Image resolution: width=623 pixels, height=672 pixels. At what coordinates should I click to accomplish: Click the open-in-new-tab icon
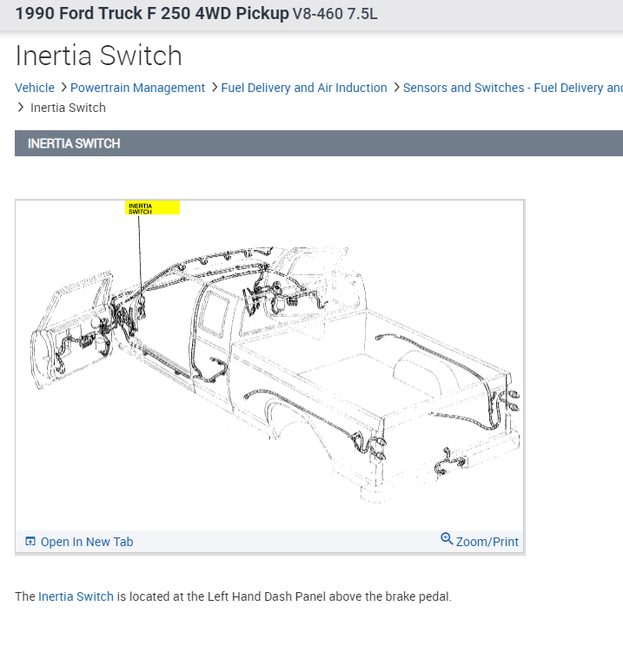pyautogui.click(x=30, y=541)
